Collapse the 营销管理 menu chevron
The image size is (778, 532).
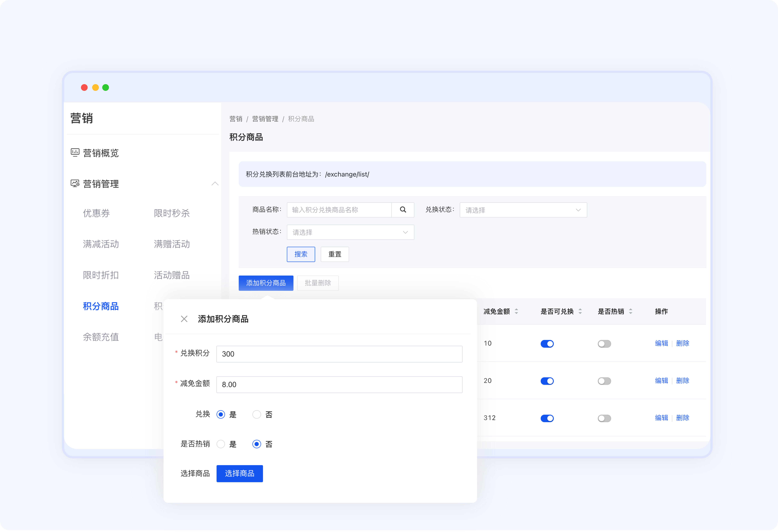[x=215, y=184]
